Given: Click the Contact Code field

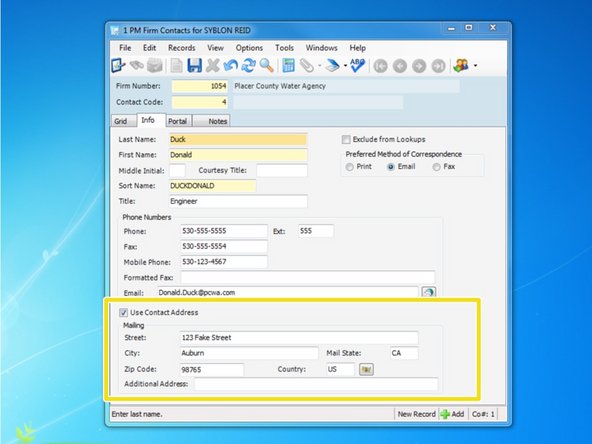Looking at the screenshot, I should 200,102.
